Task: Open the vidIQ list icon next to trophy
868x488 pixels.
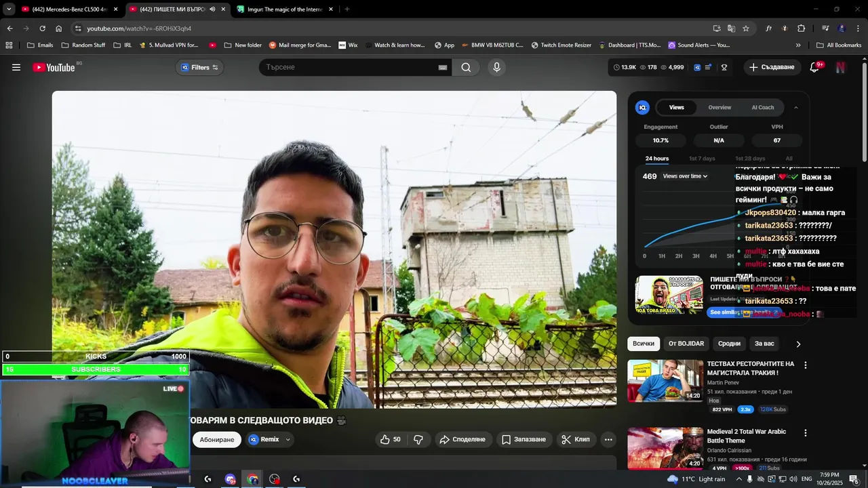Action: (709, 67)
